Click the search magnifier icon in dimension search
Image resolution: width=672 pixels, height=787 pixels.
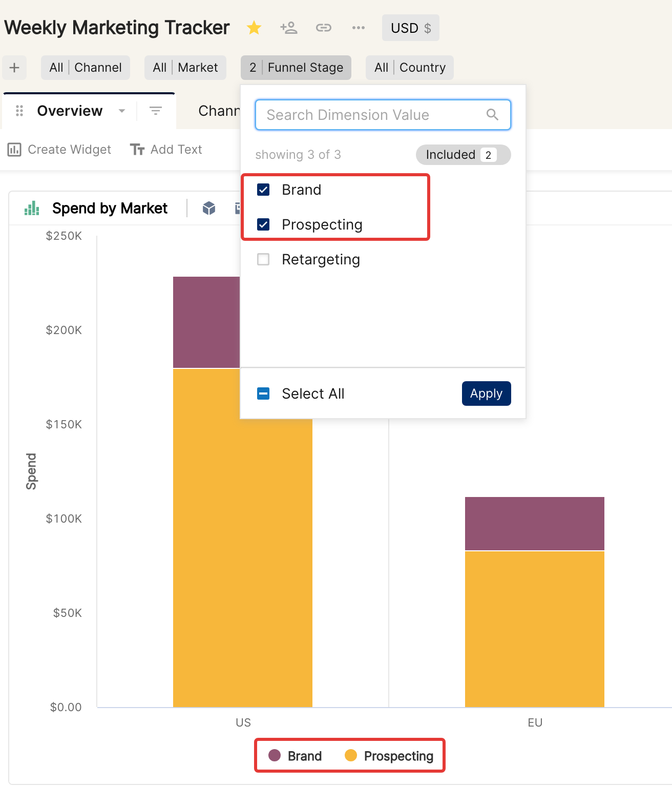(492, 115)
